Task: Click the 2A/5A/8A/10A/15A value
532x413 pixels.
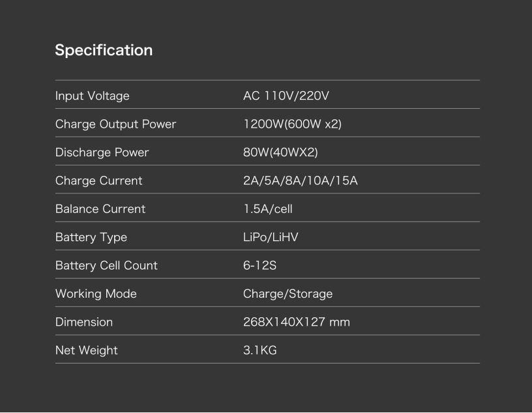Action: coord(301,180)
